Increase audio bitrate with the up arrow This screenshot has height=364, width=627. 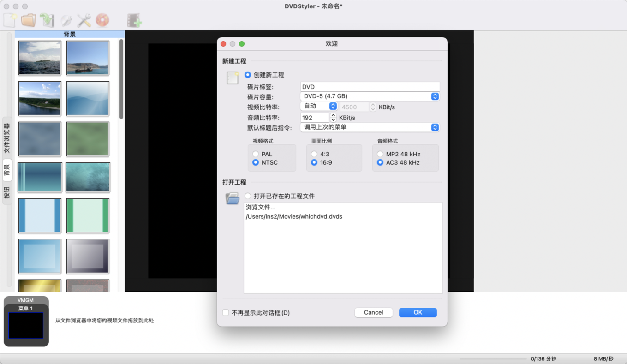click(333, 115)
